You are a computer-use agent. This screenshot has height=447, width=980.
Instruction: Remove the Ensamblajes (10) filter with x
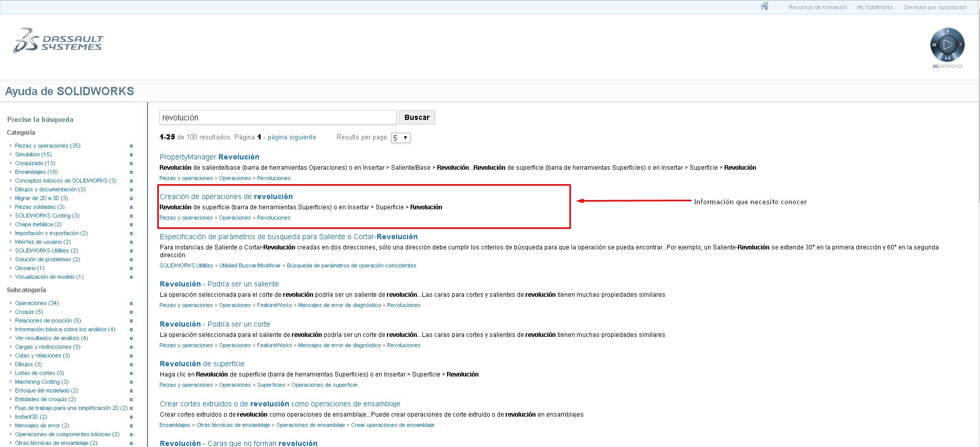click(x=131, y=172)
